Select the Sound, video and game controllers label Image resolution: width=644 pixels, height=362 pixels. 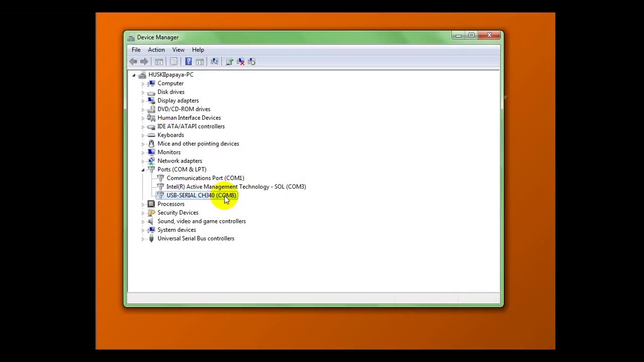(x=201, y=221)
